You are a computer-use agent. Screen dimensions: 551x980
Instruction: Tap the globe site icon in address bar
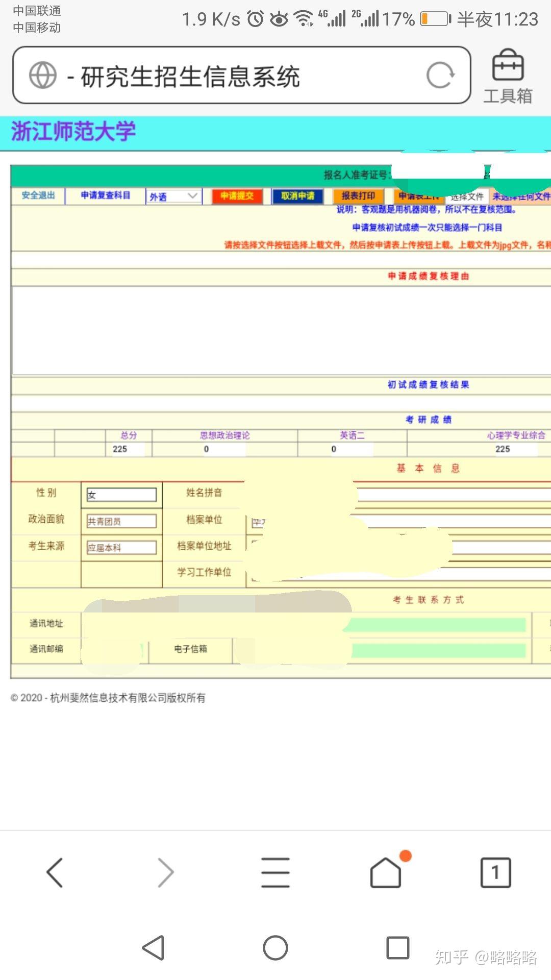pyautogui.click(x=43, y=75)
